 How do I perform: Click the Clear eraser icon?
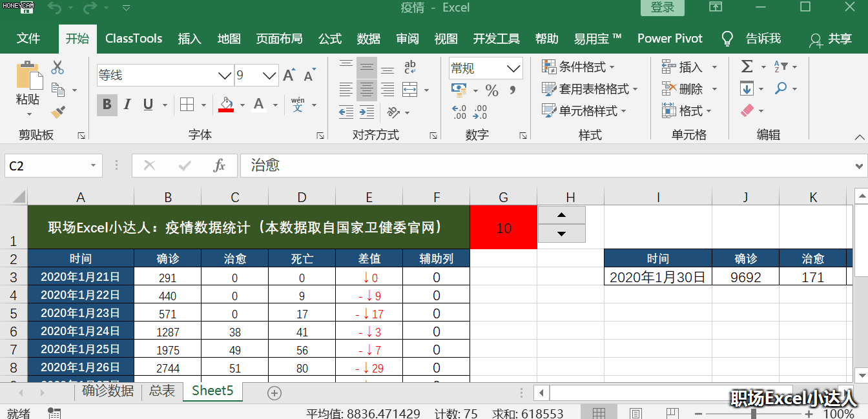click(x=747, y=110)
